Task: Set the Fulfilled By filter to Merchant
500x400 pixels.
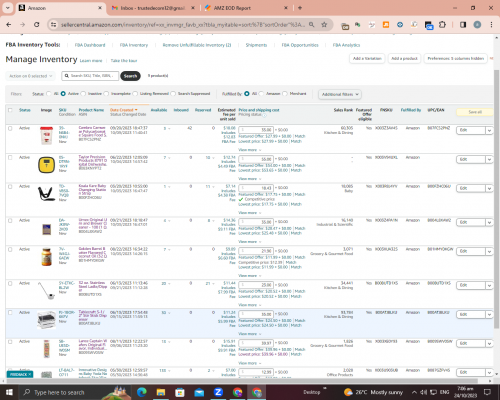Action: coord(285,94)
